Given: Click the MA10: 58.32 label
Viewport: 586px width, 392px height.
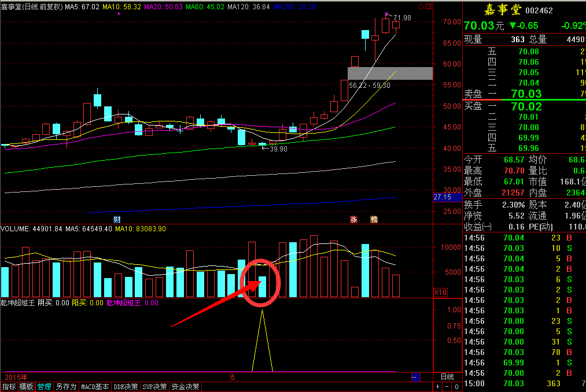Looking at the screenshot, I should [x=122, y=7].
